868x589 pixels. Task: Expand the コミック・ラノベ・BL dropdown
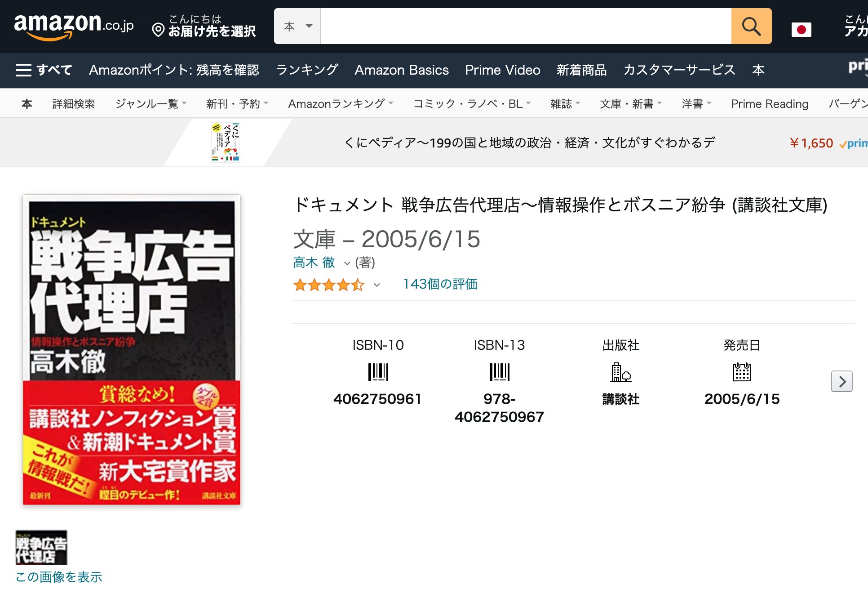pyautogui.click(x=472, y=104)
